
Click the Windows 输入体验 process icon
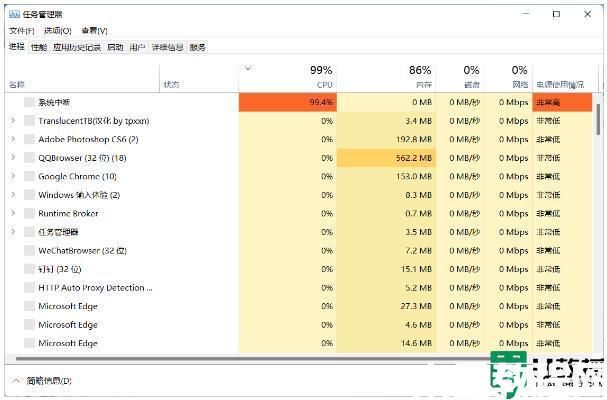[x=29, y=195]
